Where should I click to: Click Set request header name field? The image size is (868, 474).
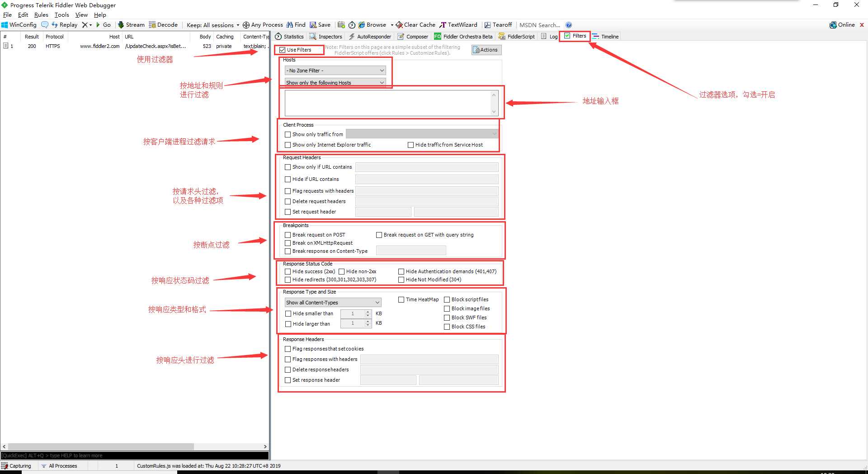pos(383,212)
